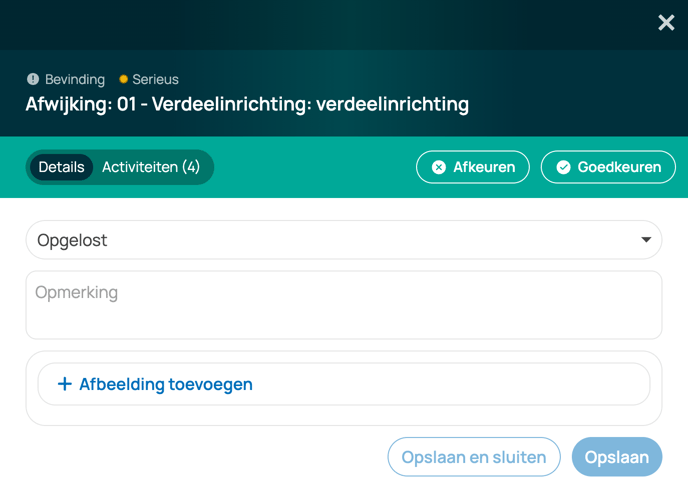688x493 pixels.
Task: Click the image upload container area
Action: 344,388
